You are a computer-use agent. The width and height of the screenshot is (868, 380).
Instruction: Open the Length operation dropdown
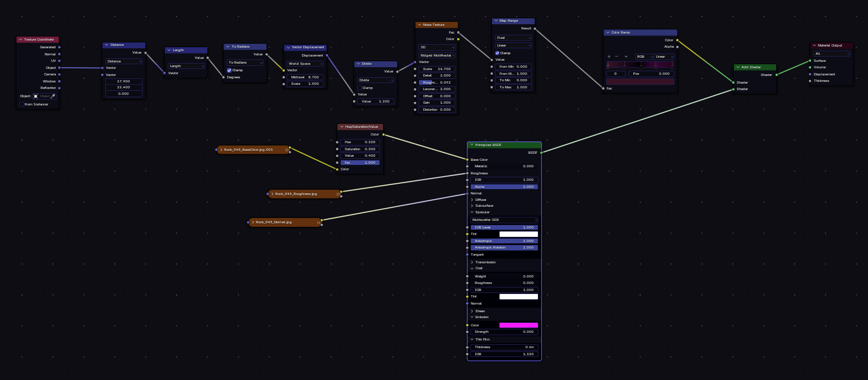click(x=186, y=66)
